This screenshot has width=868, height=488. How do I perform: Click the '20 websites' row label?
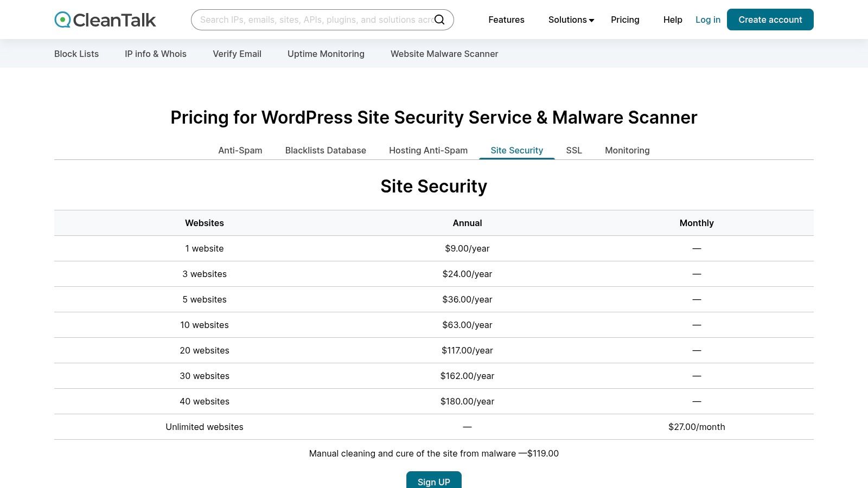pyautogui.click(x=205, y=350)
